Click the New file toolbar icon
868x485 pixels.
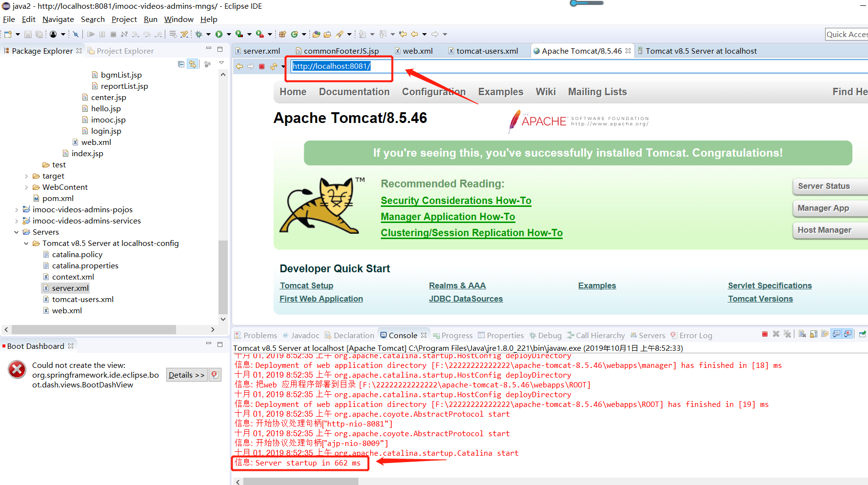tap(8, 34)
